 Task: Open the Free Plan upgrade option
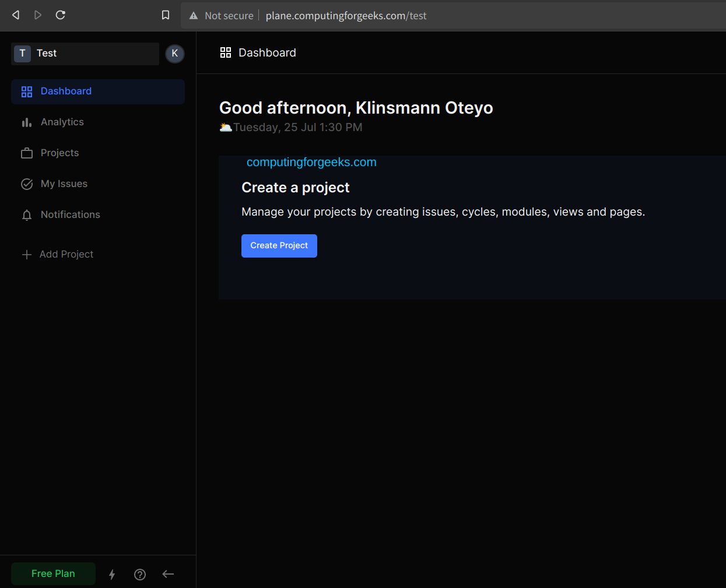53,573
